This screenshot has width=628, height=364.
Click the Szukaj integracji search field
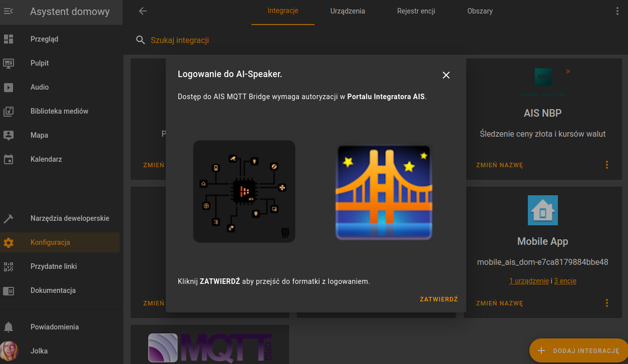pos(381,40)
